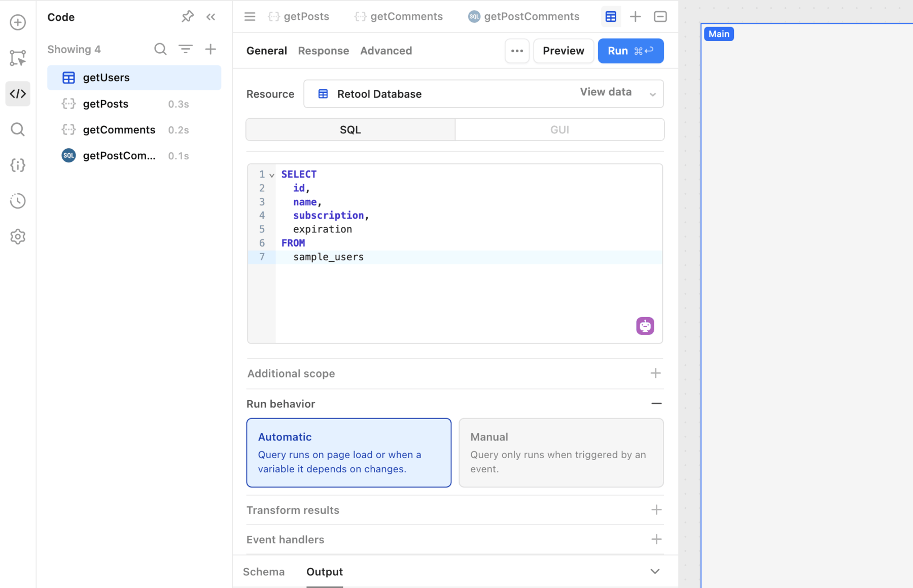
Task: Select the Code panel sidebar icon
Action: pyautogui.click(x=18, y=94)
